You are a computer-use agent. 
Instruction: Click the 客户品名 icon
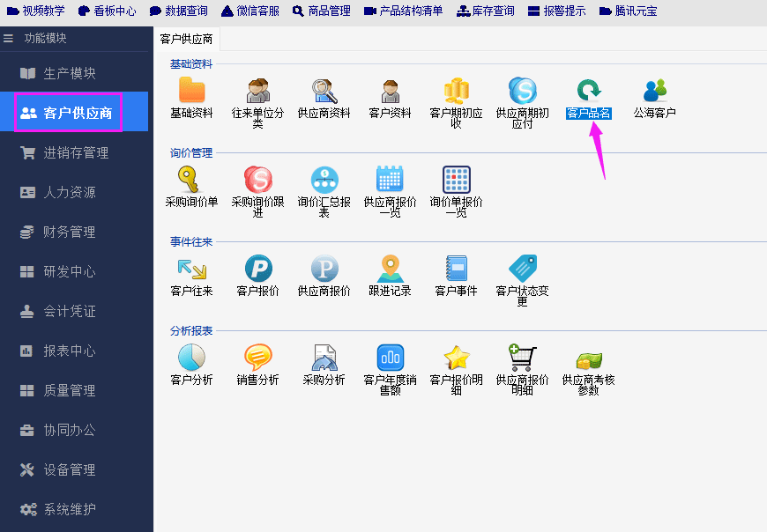pos(588,91)
